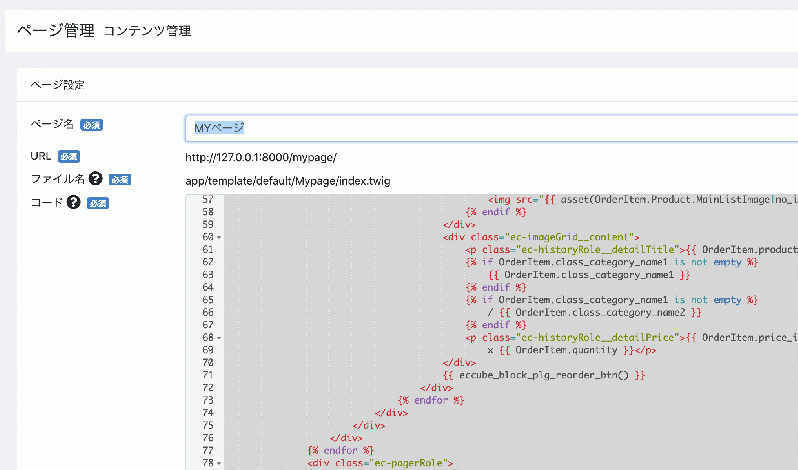Click the ページ管理 page title
This screenshot has height=470, width=798.
point(56,31)
